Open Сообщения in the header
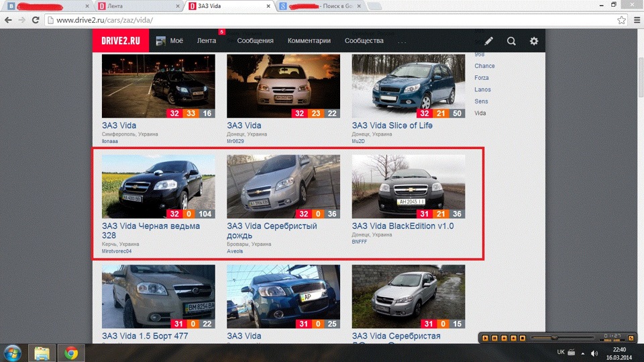The image size is (644, 362). 255,41
